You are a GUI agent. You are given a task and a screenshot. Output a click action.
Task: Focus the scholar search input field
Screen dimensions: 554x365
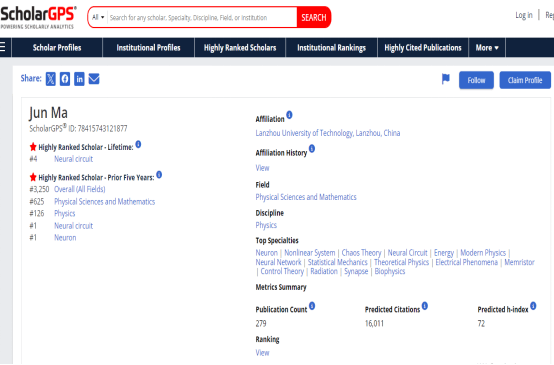202,17
